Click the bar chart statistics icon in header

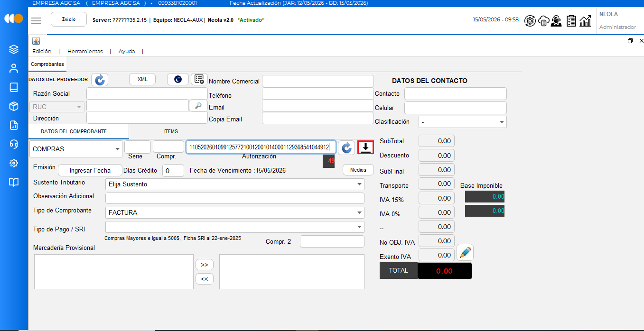pos(585,20)
